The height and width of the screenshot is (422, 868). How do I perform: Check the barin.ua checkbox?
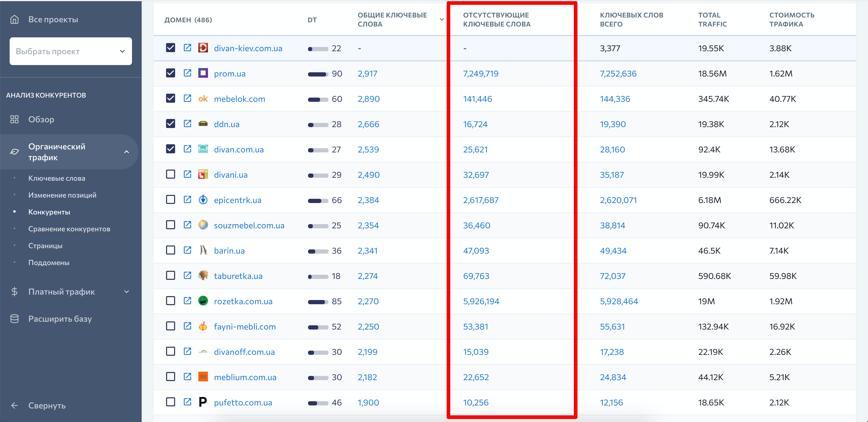171,250
